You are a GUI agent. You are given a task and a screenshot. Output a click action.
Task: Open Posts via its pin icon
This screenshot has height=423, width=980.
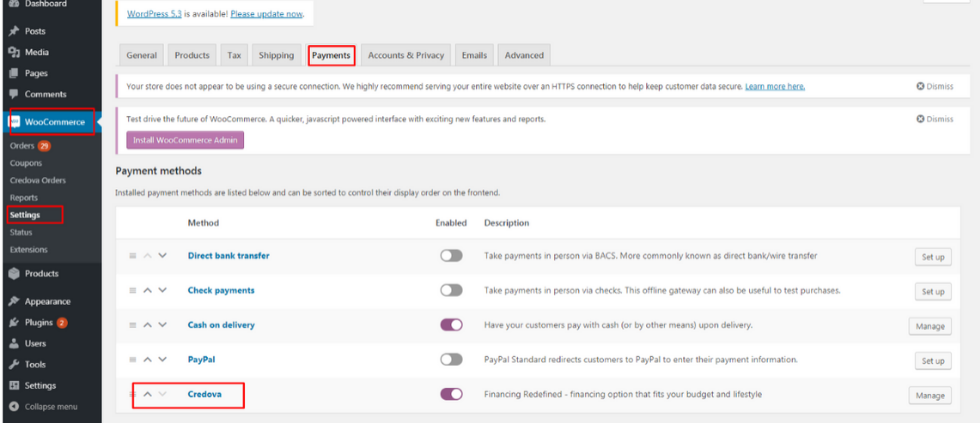click(14, 31)
